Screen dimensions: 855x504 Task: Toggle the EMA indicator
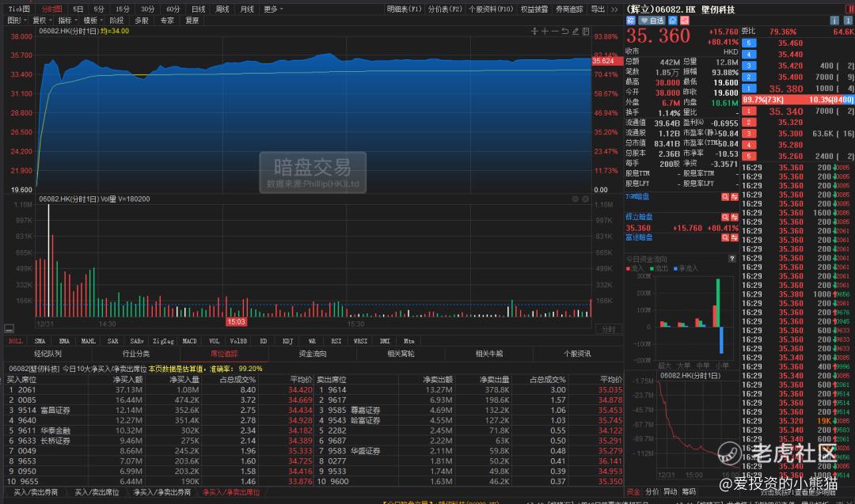tap(64, 341)
